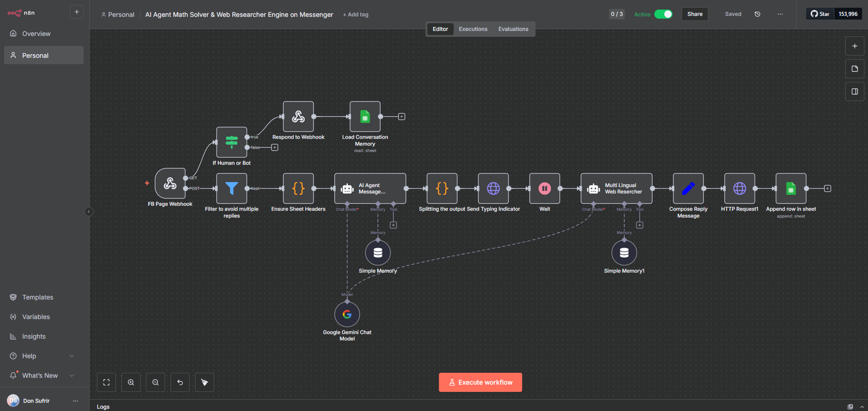
Task: Click the undo icon in canvas toolbar
Action: 180,382
